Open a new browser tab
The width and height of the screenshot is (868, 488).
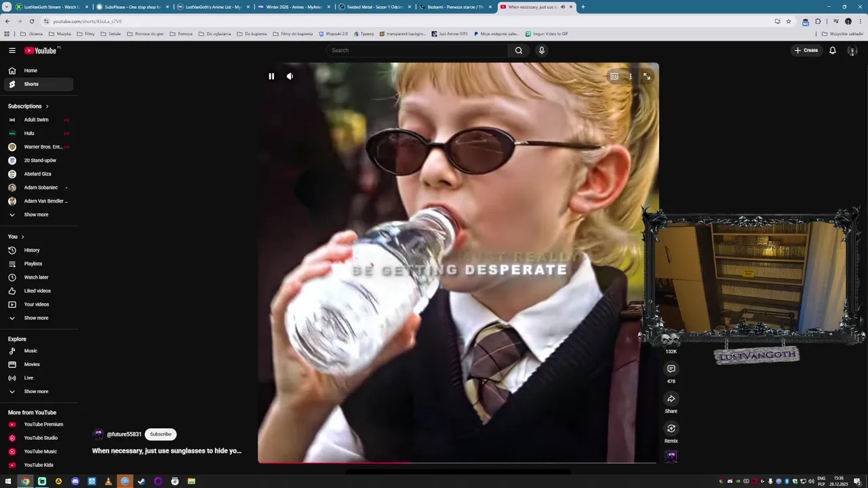(583, 7)
